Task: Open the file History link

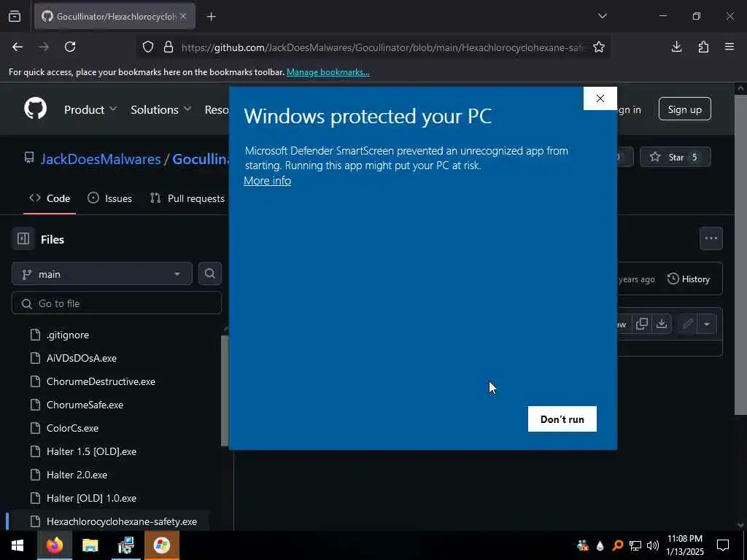Action: pyautogui.click(x=689, y=279)
